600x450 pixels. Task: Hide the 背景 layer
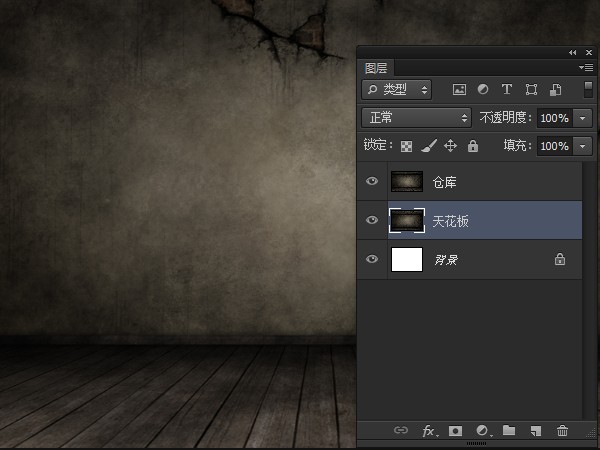pyautogui.click(x=372, y=260)
